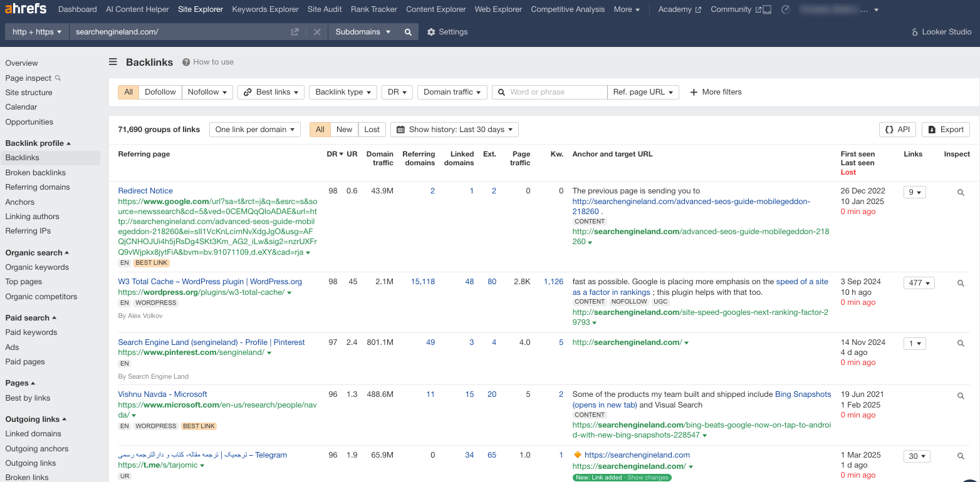Image resolution: width=980 pixels, height=482 pixels.
Task: Collapse the Backlink profile sidebar section
Action: [38, 143]
